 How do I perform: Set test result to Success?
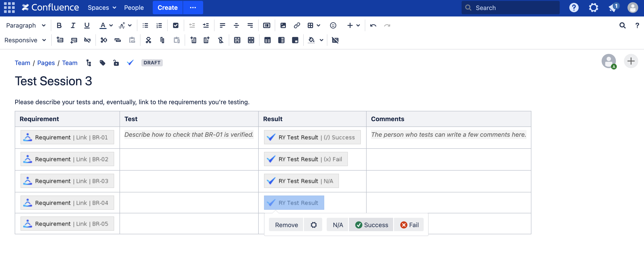(x=371, y=225)
